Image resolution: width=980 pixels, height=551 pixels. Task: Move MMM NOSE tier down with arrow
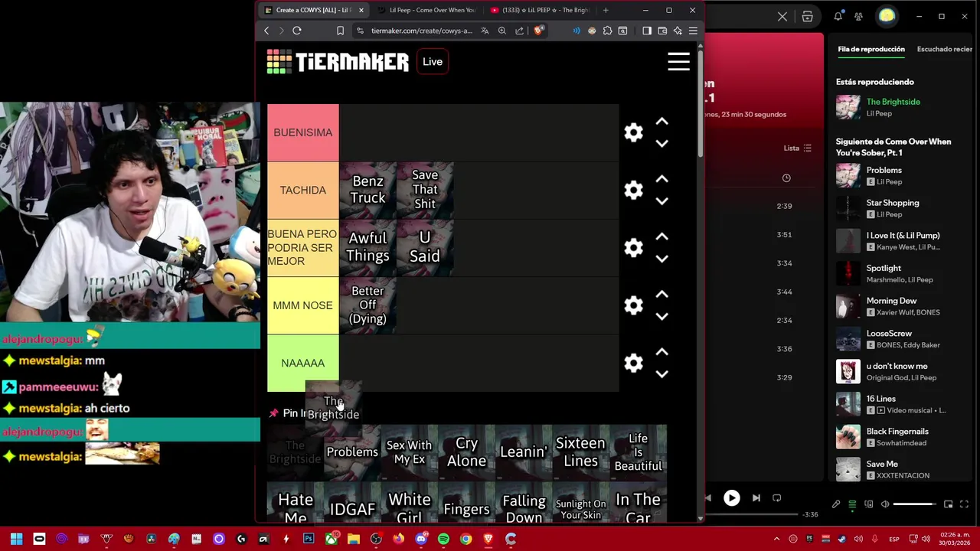pos(662,316)
